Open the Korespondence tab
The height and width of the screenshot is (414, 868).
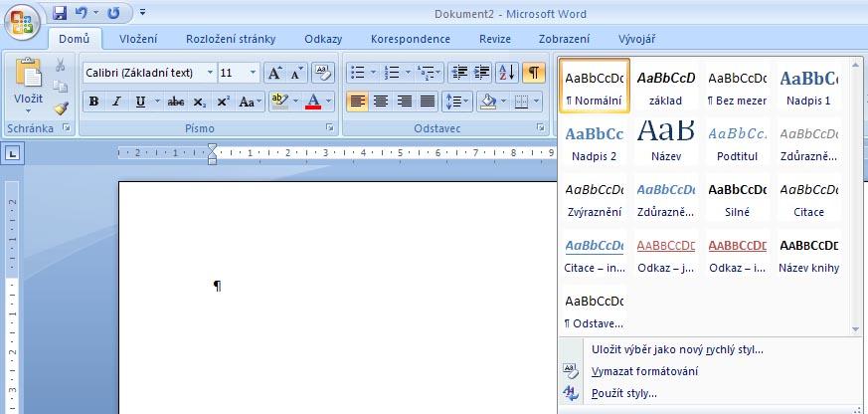pyautogui.click(x=411, y=40)
